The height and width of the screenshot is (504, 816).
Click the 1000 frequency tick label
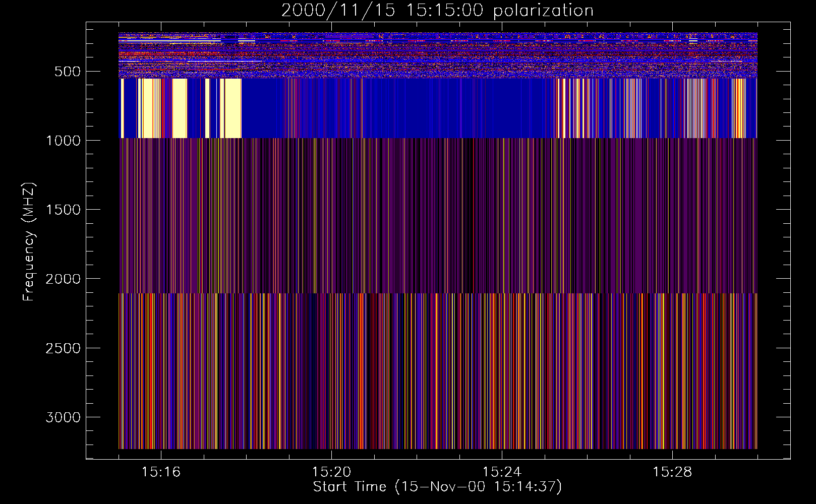(x=63, y=141)
